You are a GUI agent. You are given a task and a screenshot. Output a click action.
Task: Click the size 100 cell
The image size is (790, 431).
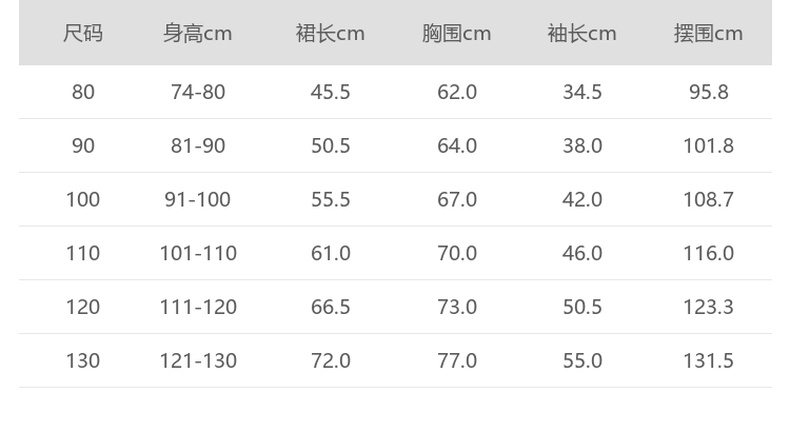83,200
